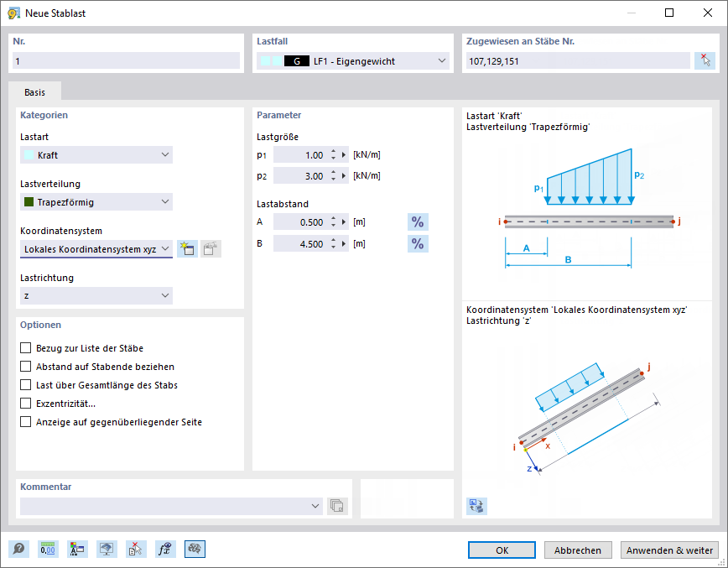Confirm the load with OK
The image size is (728, 568).
501,550
